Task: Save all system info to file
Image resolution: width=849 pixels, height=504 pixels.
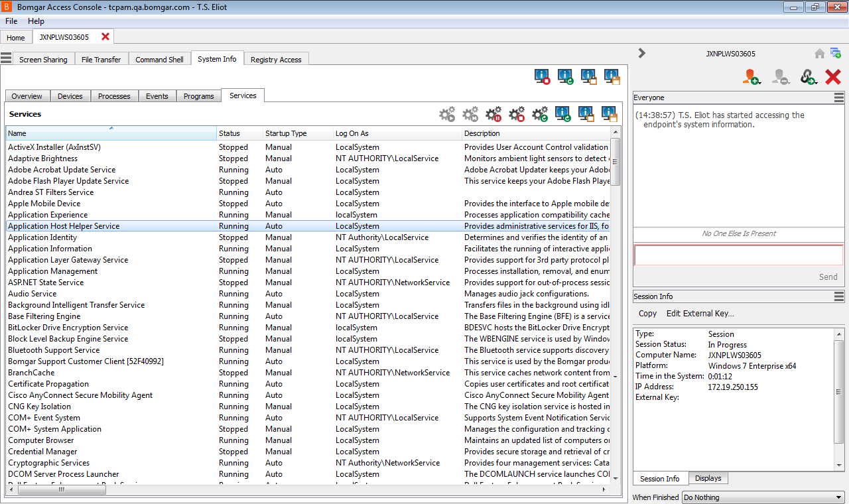Action: pos(612,77)
